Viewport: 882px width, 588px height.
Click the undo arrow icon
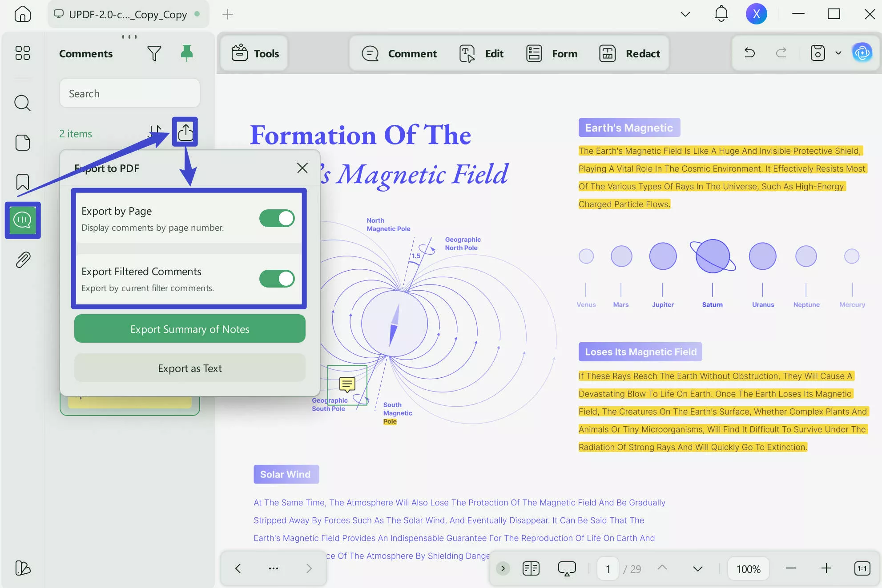click(x=750, y=53)
